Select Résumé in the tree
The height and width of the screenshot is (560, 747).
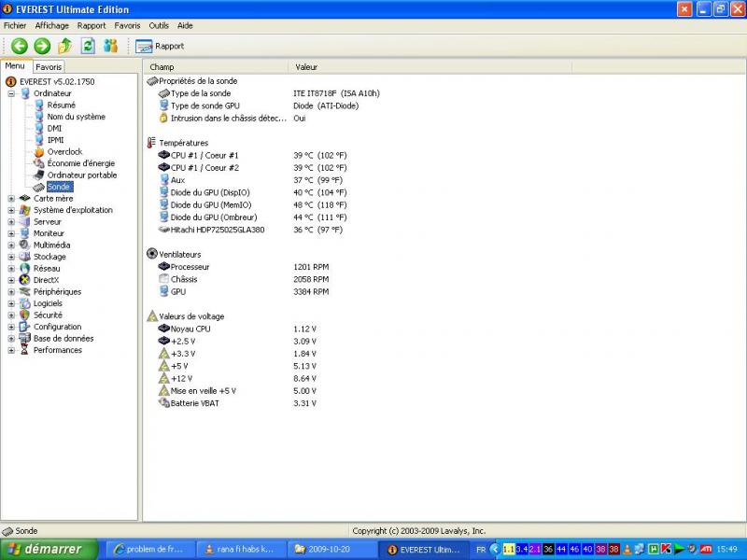coord(61,105)
